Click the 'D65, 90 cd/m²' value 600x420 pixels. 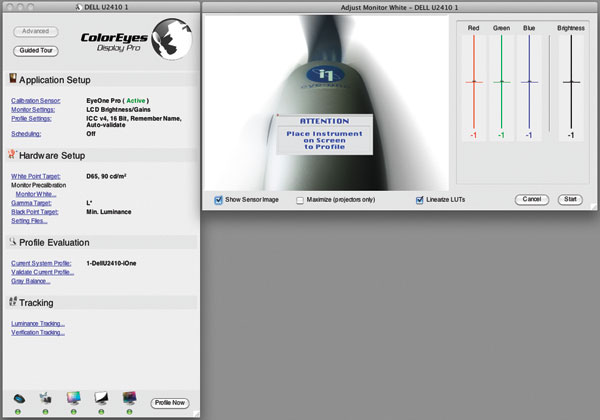pos(106,176)
